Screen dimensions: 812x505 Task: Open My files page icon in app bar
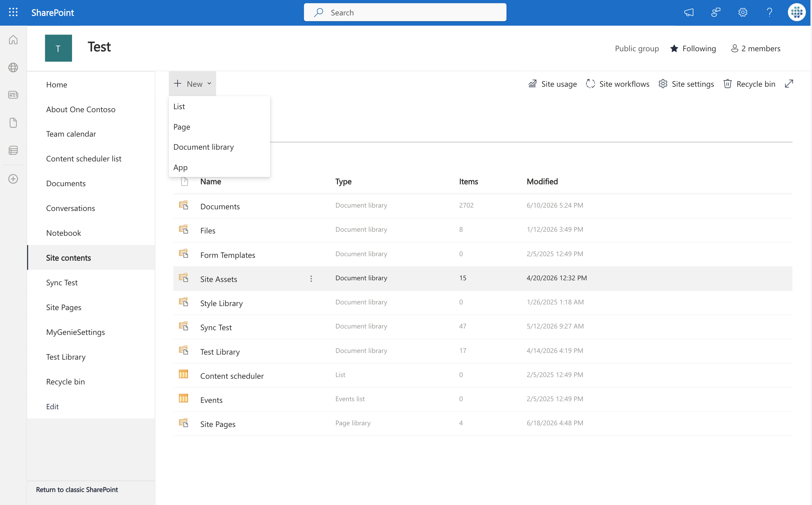click(13, 123)
